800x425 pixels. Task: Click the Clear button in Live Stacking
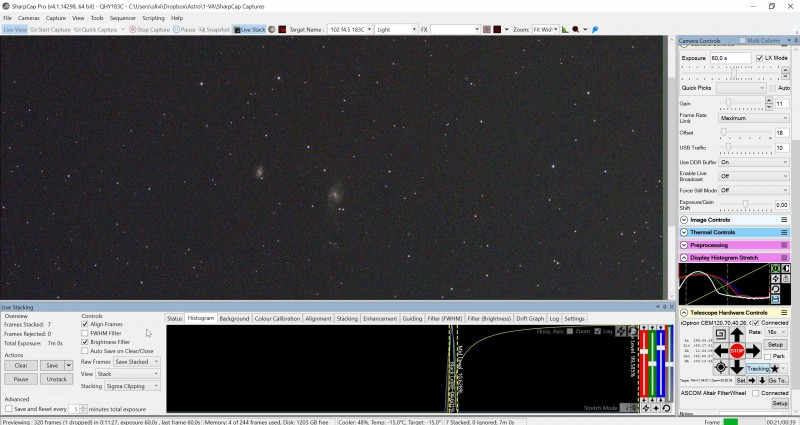tap(21, 365)
